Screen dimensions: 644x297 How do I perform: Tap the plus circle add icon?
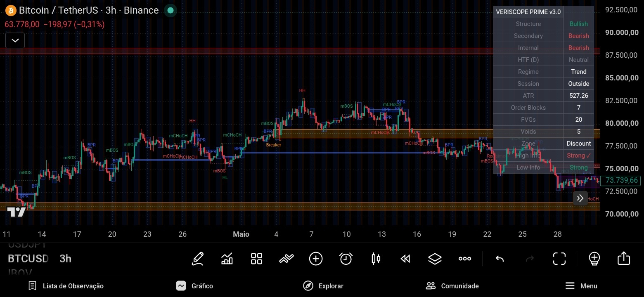tap(316, 259)
